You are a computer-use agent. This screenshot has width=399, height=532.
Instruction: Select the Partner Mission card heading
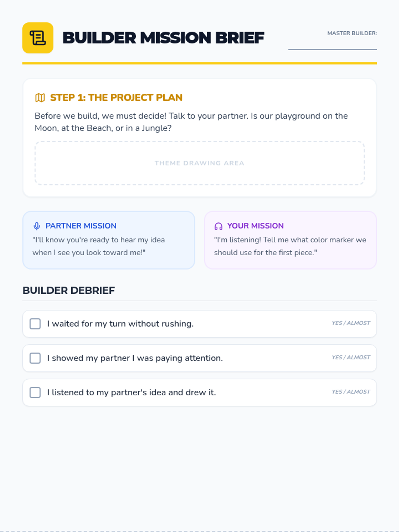click(x=81, y=226)
